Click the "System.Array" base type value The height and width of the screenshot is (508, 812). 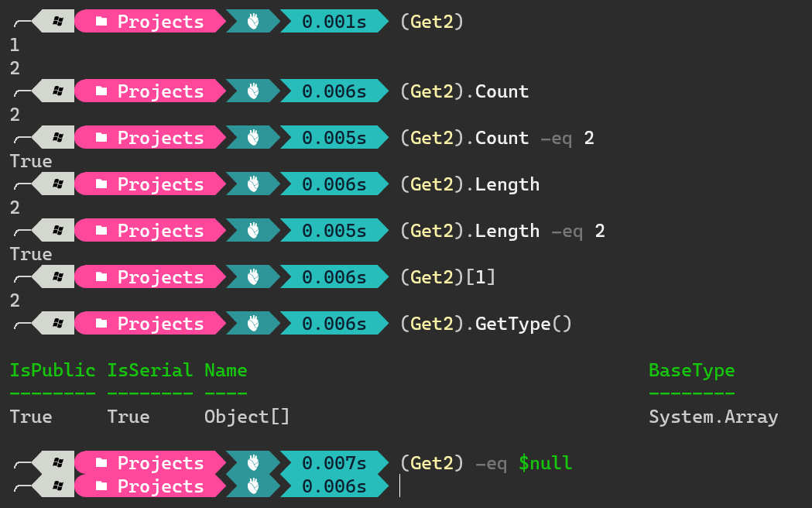pyautogui.click(x=714, y=417)
